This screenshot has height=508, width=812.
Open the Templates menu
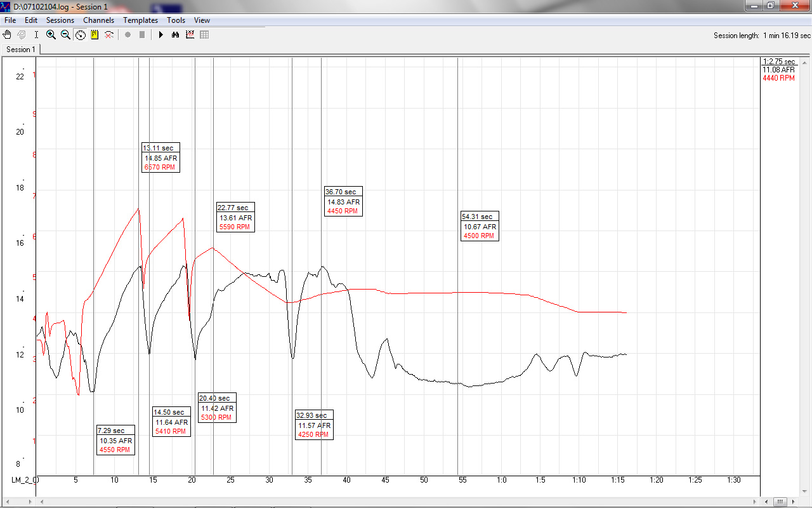pos(140,20)
